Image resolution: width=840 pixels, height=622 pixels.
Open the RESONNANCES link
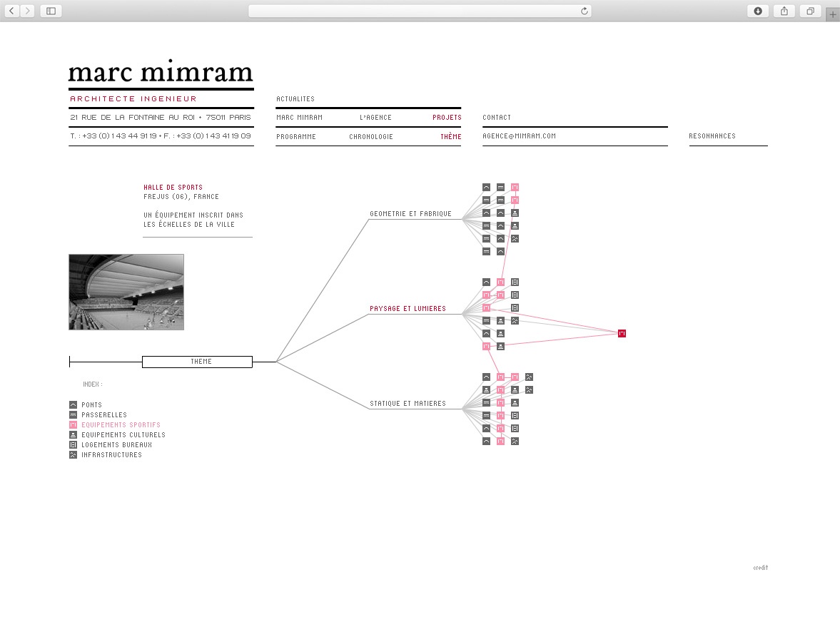712,136
